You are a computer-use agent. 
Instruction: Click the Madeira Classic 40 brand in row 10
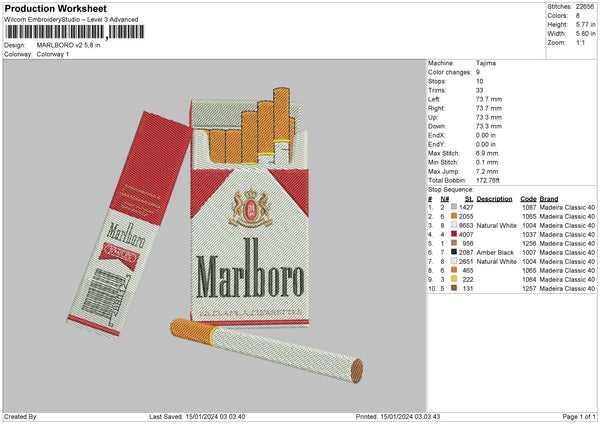(x=567, y=289)
